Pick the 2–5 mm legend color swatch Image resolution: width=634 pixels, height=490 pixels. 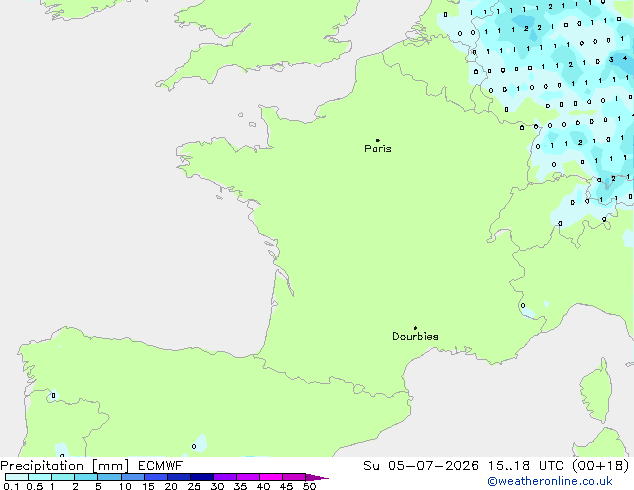(x=86, y=477)
